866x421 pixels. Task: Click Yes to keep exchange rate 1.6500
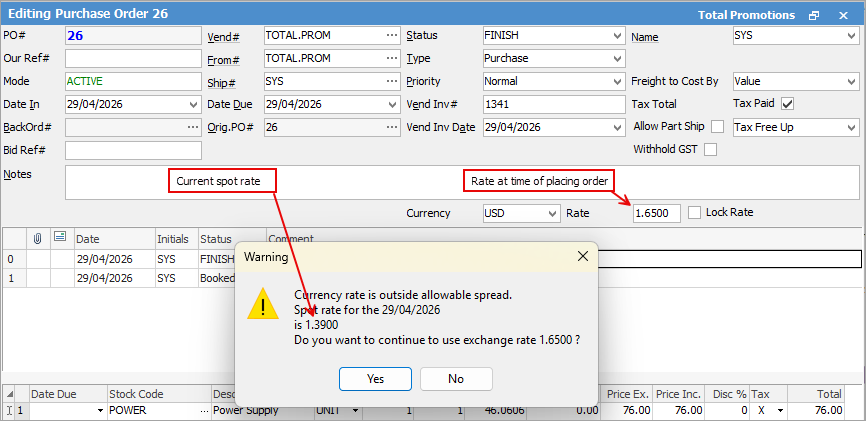pyautogui.click(x=376, y=379)
